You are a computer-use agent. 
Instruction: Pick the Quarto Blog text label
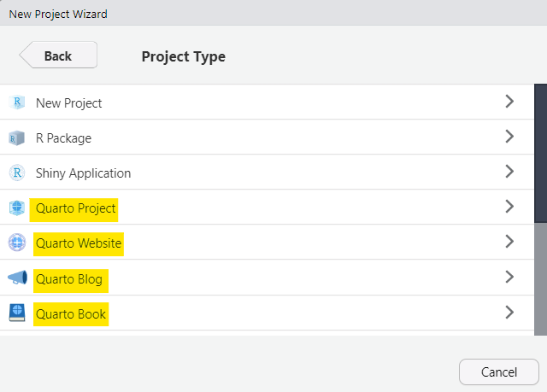(x=69, y=279)
